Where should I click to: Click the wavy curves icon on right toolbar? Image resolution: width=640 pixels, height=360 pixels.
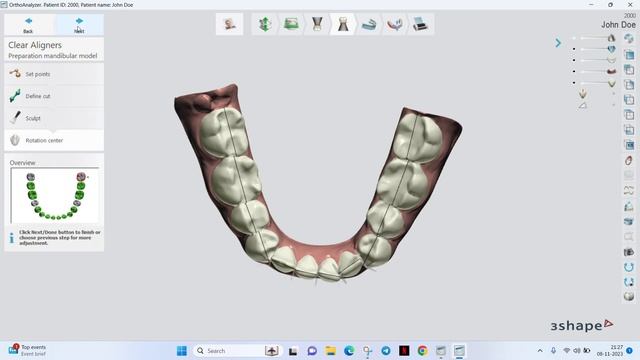point(629,191)
